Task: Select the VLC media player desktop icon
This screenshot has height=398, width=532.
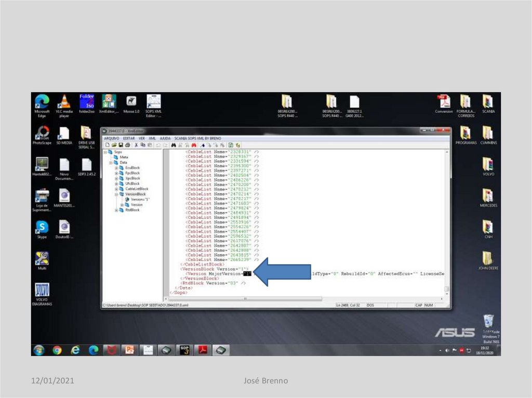Action: (64, 106)
